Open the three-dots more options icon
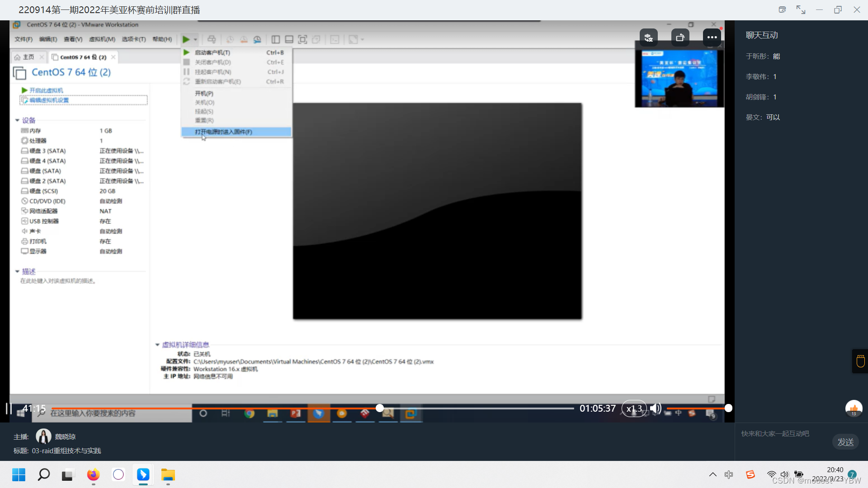 click(712, 38)
